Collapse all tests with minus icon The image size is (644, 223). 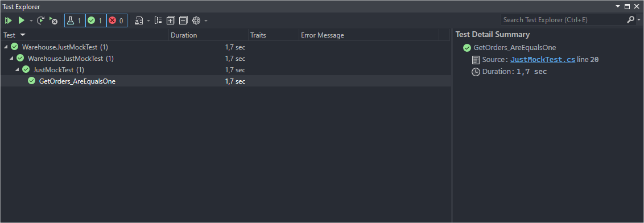(x=183, y=20)
